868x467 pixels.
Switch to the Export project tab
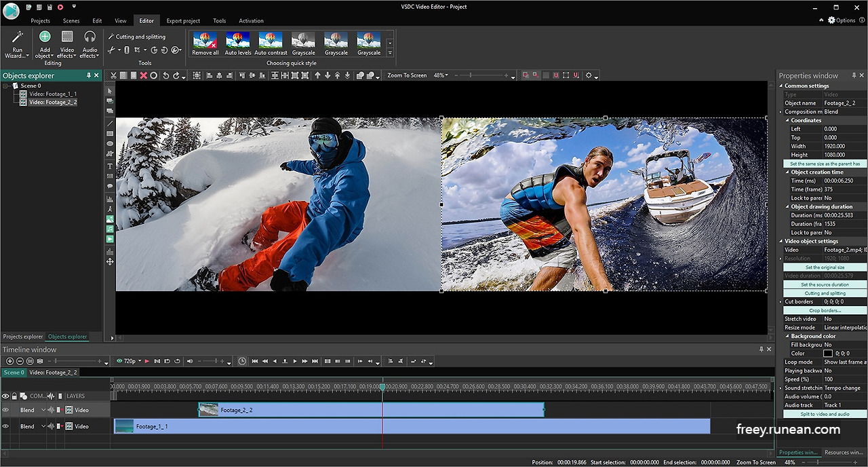182,20
